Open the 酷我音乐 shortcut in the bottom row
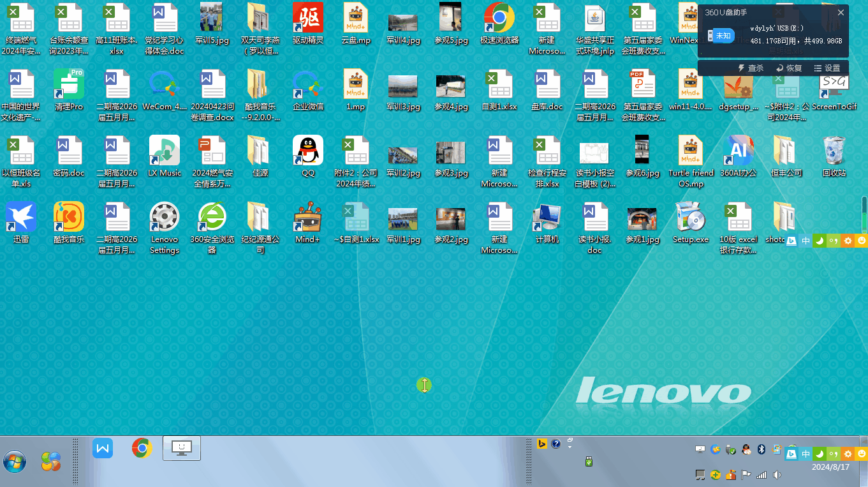The height and width of the screenshot is (487, 868). pos(69,223)
